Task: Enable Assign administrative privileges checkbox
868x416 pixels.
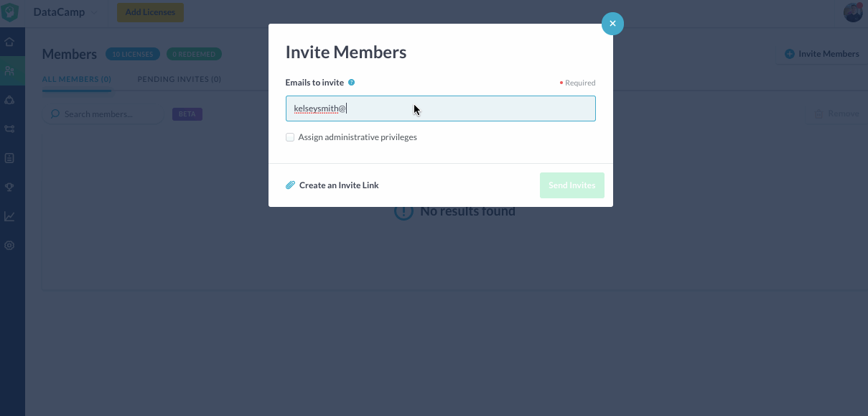Action: (290, 137)
